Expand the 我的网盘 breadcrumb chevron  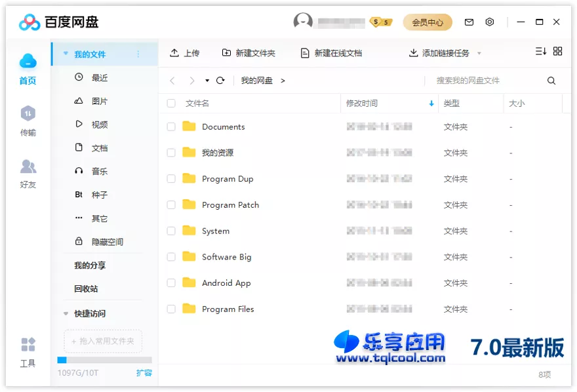pos(283,81)
